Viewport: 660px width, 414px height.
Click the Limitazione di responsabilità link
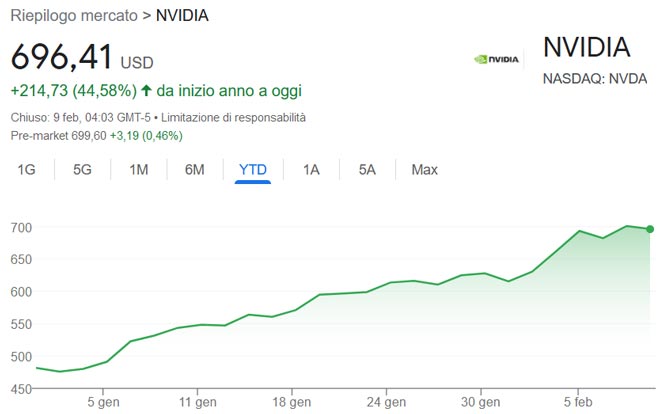pyautogui.click(x=240, y=118)
